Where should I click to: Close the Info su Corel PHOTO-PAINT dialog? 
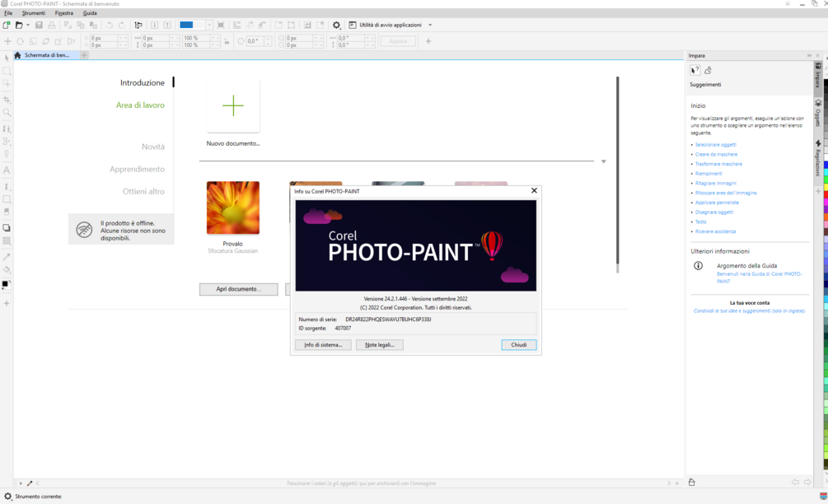coord(534,190)
